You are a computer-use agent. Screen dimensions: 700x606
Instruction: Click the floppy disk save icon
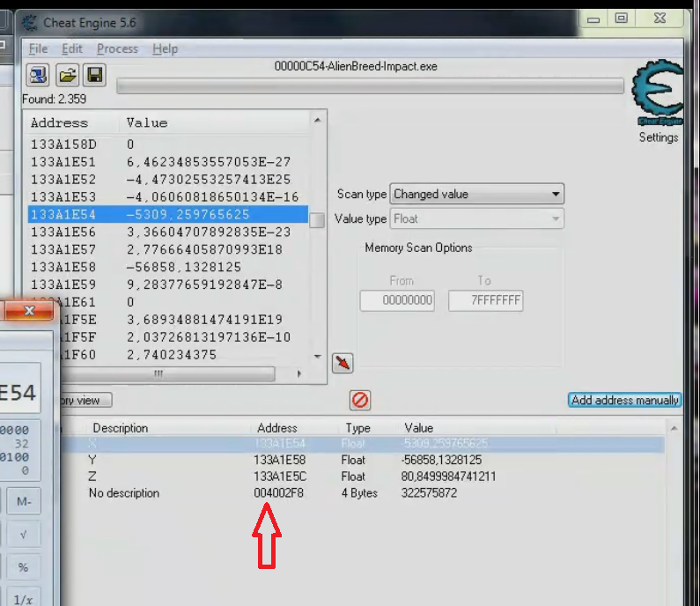(94, 75)
